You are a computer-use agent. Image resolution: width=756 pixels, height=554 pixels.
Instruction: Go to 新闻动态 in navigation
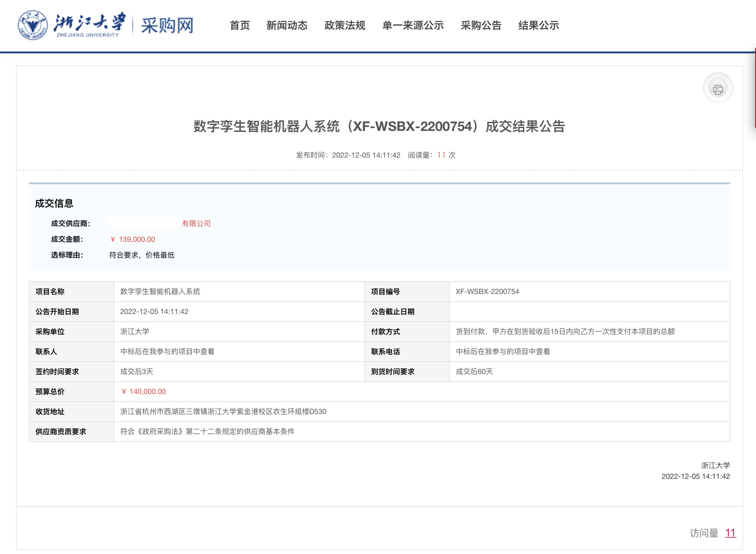pyautogui.click(x=287, y=25)
